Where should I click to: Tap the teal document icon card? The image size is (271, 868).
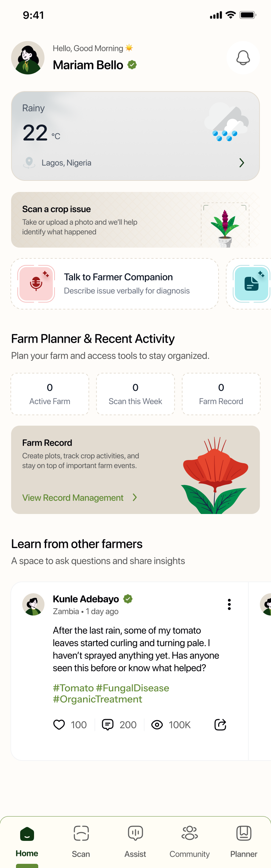click(x=252, y=283)
